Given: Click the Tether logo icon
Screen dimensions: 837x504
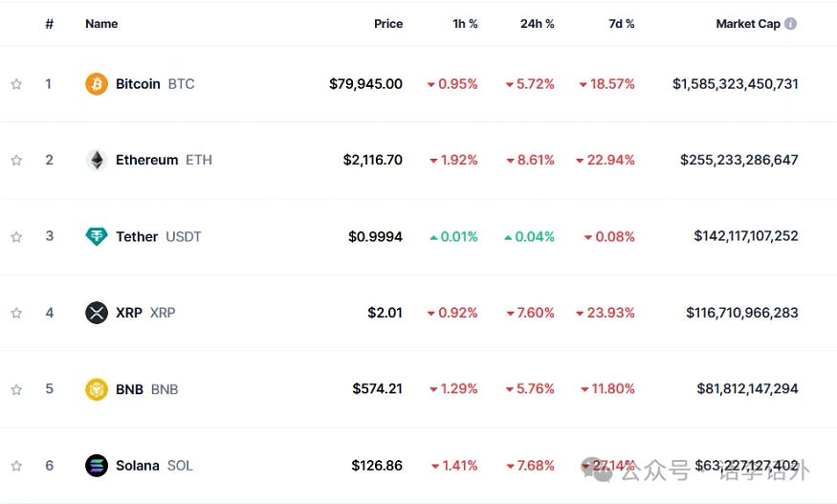Looking at the screenshot, I should (x=97, y=236).
